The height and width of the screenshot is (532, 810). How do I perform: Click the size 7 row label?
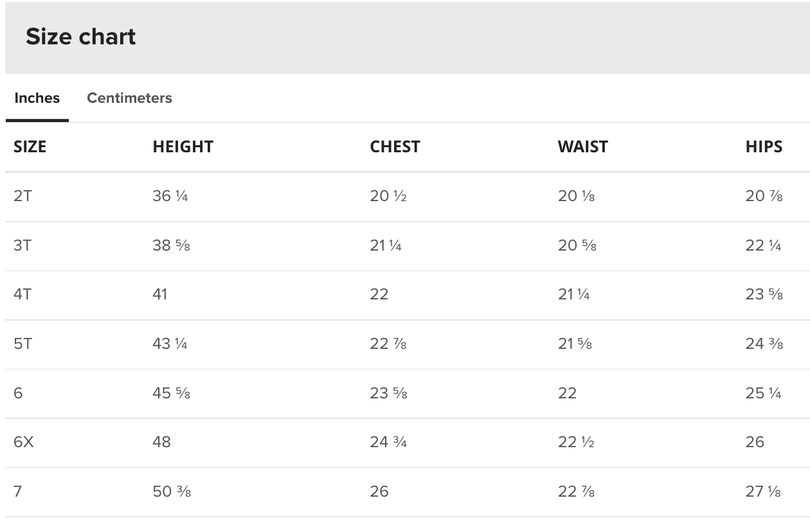18,492
